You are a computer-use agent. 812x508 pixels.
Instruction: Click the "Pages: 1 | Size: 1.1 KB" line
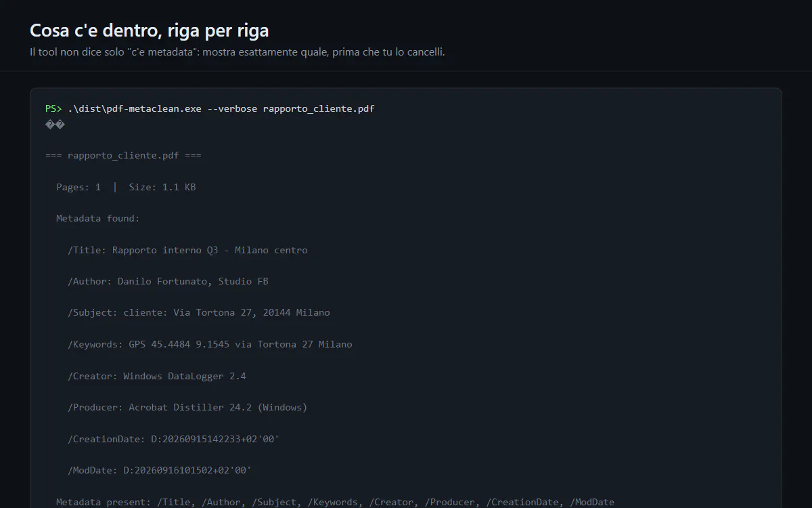pyautogui.click(x=126, y=187)
